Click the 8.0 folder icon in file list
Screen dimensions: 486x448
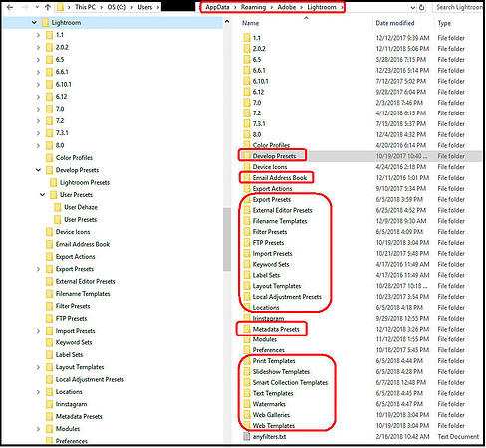pos(247,134)
